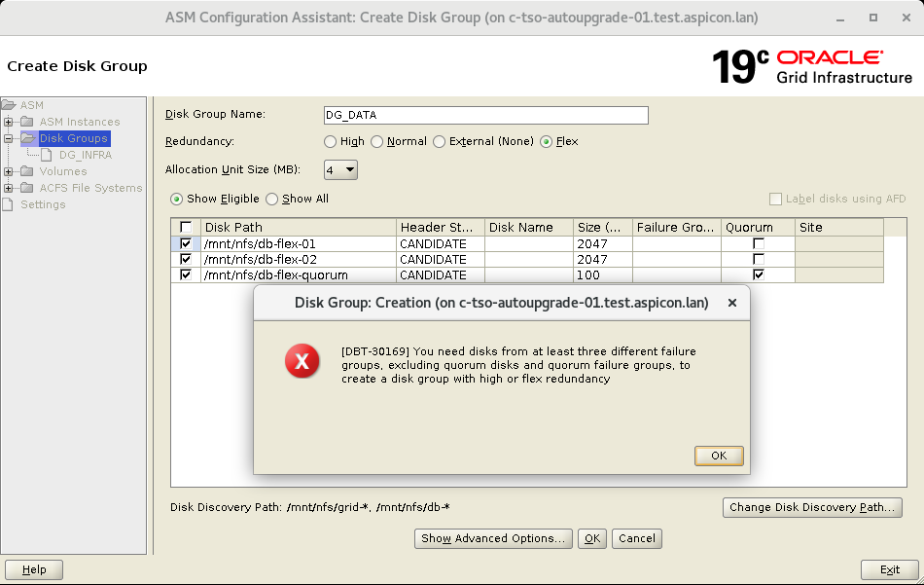
Task: Click the DG_INFRA document icon
Action: tap(47, 155)
